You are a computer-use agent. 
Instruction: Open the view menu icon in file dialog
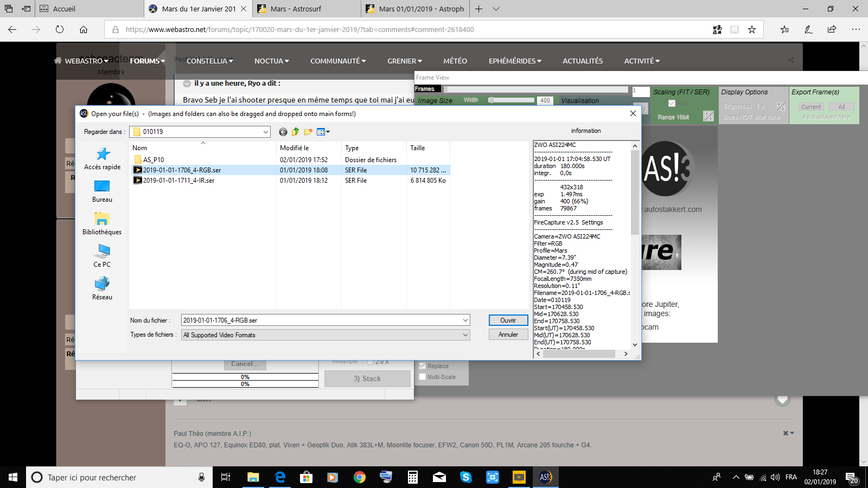coord(323,132)
